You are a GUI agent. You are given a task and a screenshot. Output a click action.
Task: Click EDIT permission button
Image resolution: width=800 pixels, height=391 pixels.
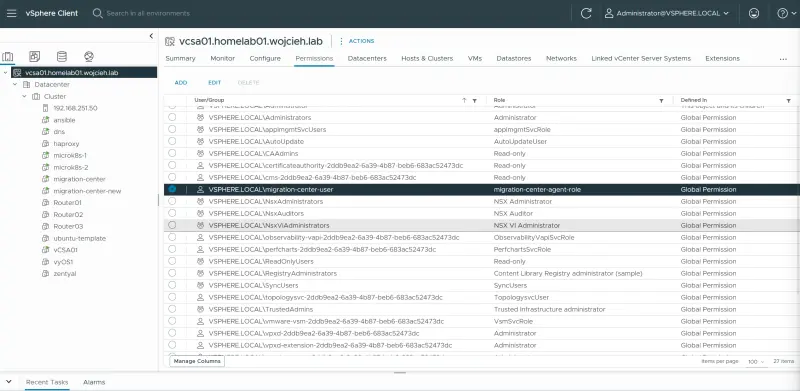coord(214,83)
